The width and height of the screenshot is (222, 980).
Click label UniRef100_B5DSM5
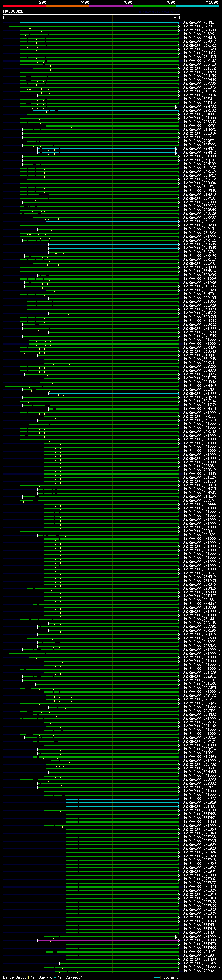tap(199, 244)
